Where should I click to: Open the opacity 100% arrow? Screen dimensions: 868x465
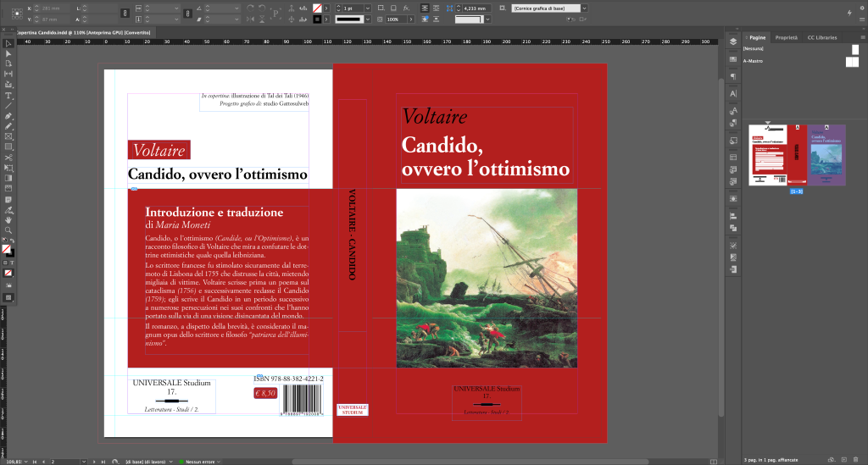coord(411,19)
